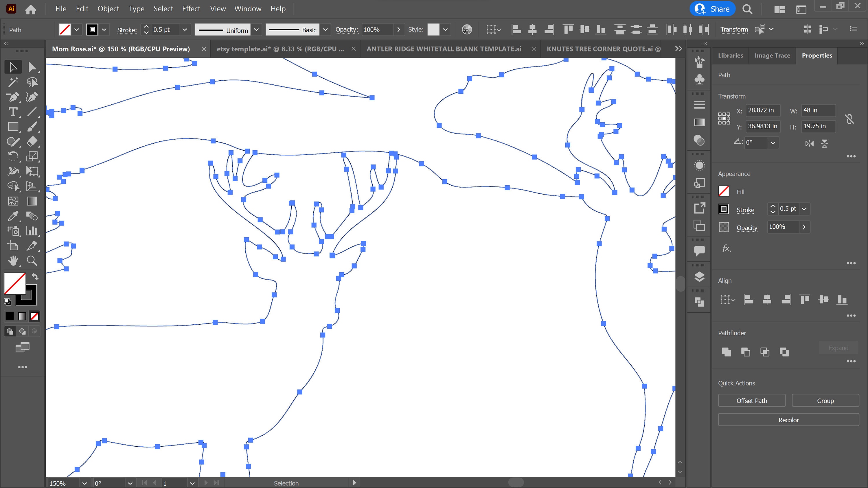The width and height of the screenshot is (868, 488).
Task: Switch to the Image Trace tab
Action: pos(772,55)
